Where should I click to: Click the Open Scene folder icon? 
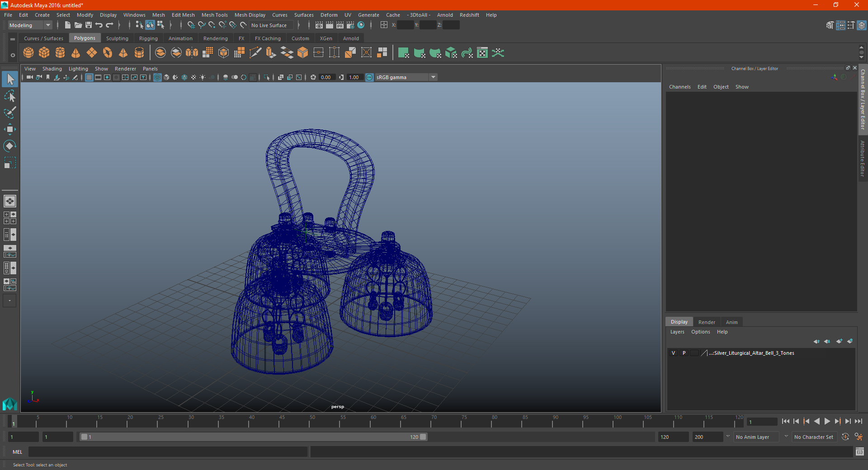point(78,25)
